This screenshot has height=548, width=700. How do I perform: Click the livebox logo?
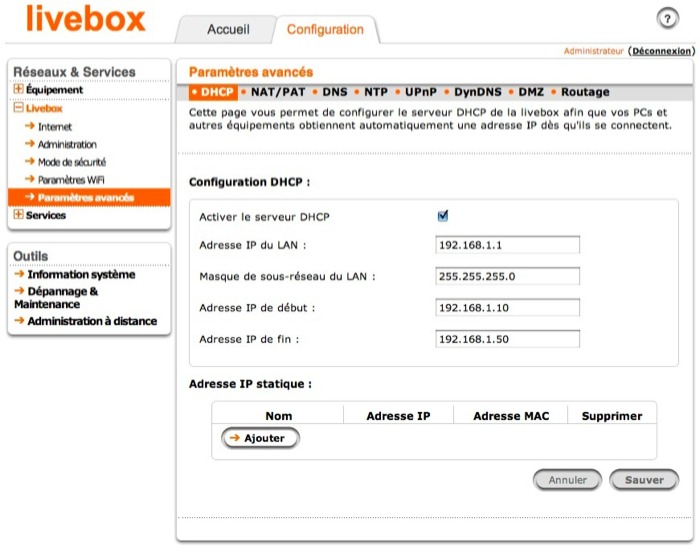point(85,20)
